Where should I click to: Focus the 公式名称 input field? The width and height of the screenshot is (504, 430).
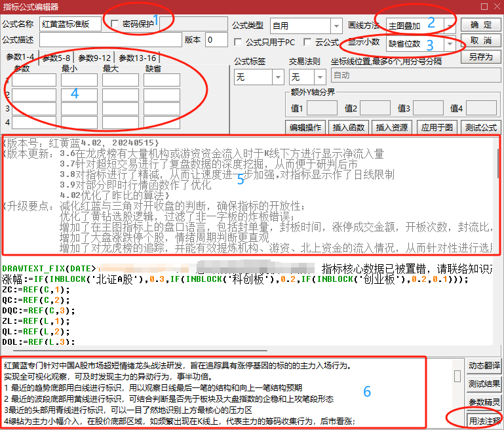click(x=70, y=24)
